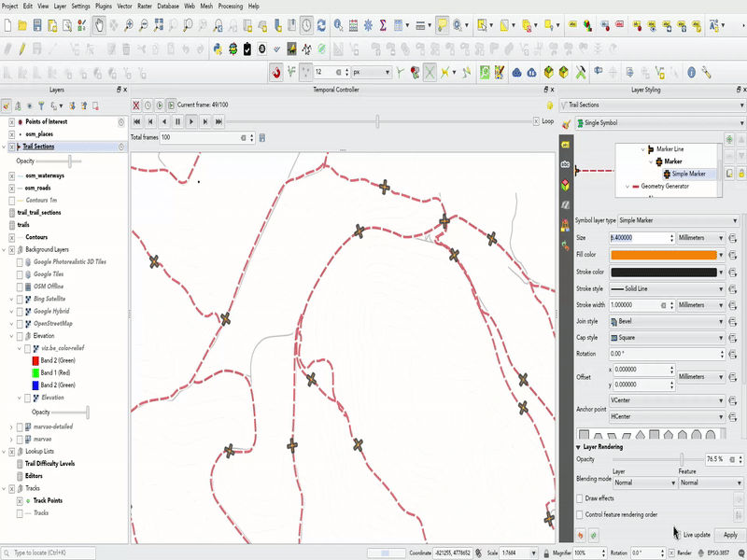Select the Pan Map hand tool
Viewport: 747px width, 560px height.
[98, 25]
